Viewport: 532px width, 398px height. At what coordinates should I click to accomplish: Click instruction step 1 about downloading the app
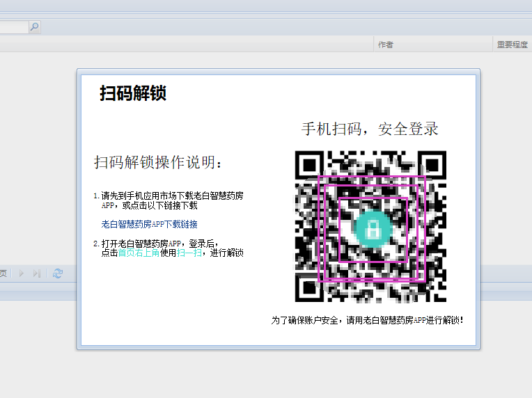point(169,200)
